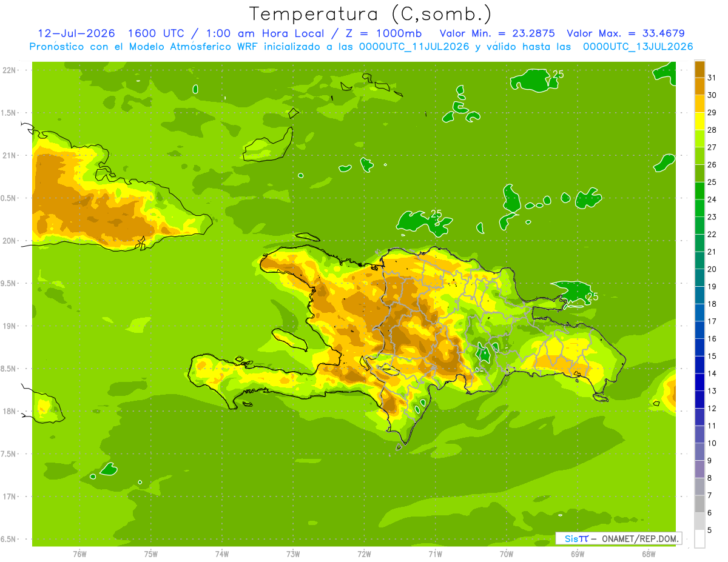The image size is (728, 562).
Task: Click longitude axis label '73W'
Action: coord(293,554)
